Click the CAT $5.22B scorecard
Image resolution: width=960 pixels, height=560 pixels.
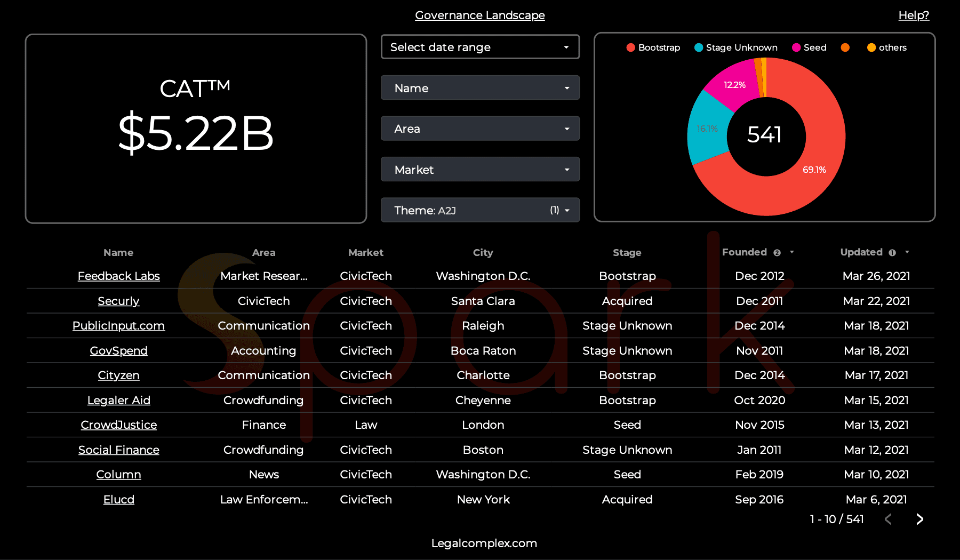[196, 129]
